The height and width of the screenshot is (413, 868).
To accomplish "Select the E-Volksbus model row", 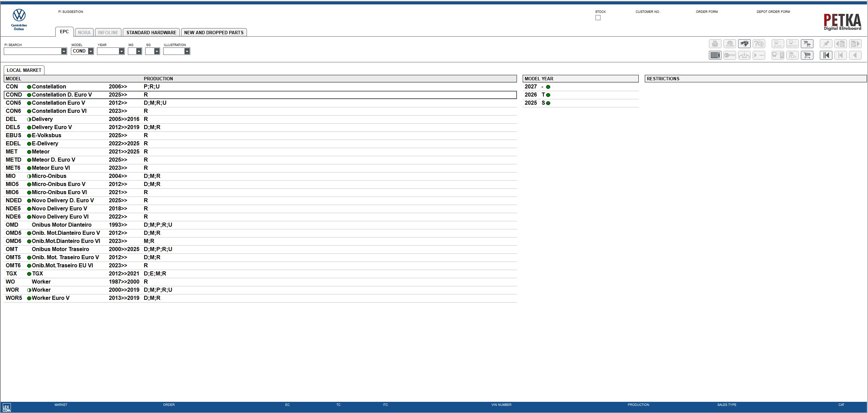I will point(46,136).
